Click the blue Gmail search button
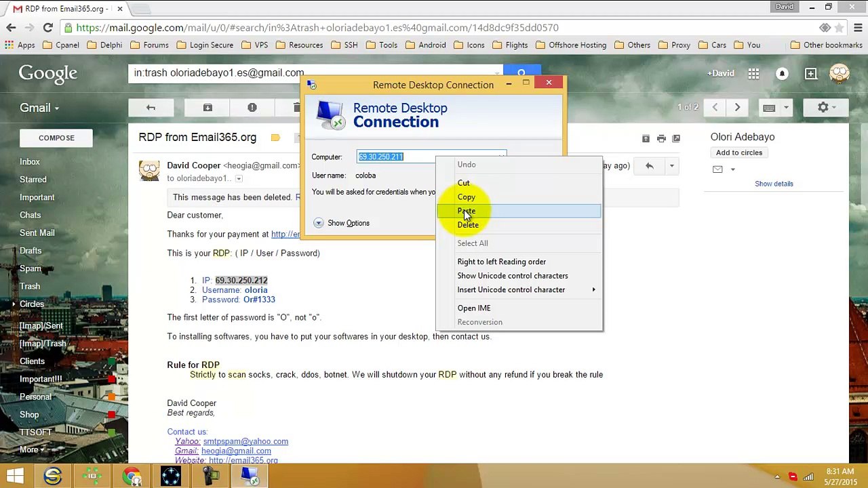 tap(521, 72)
